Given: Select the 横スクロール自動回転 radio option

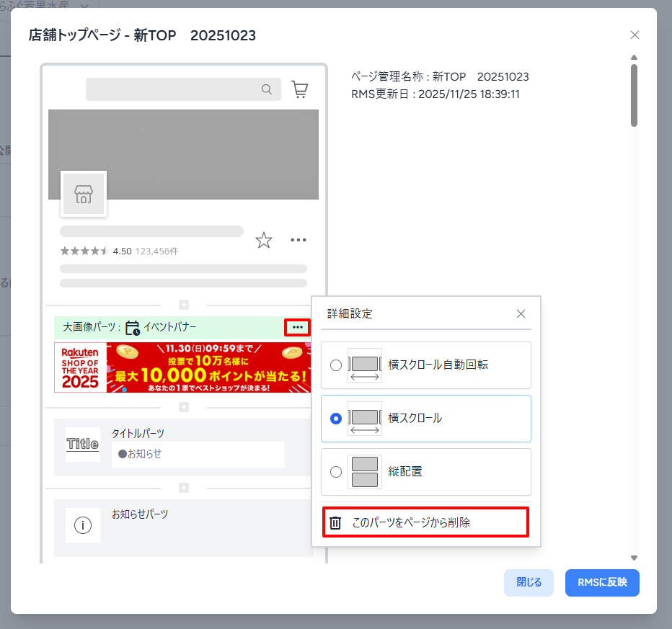Looking at the screenshot, I should point(336,365).
